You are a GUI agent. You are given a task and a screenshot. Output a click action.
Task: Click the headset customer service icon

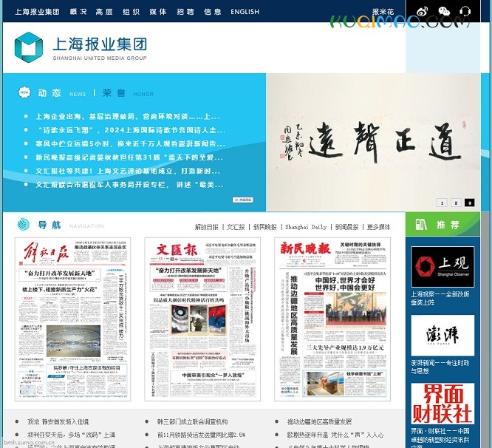(465, 12)
